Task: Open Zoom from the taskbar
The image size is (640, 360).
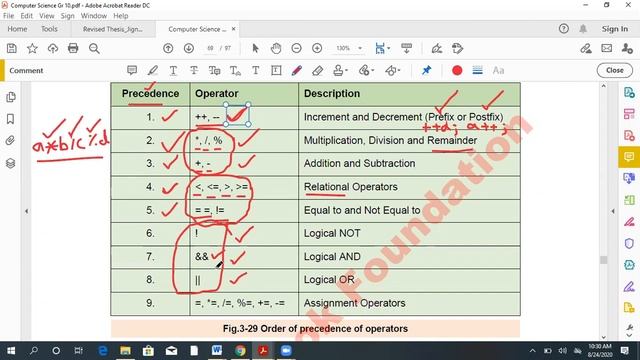Action: pos(286,351)
